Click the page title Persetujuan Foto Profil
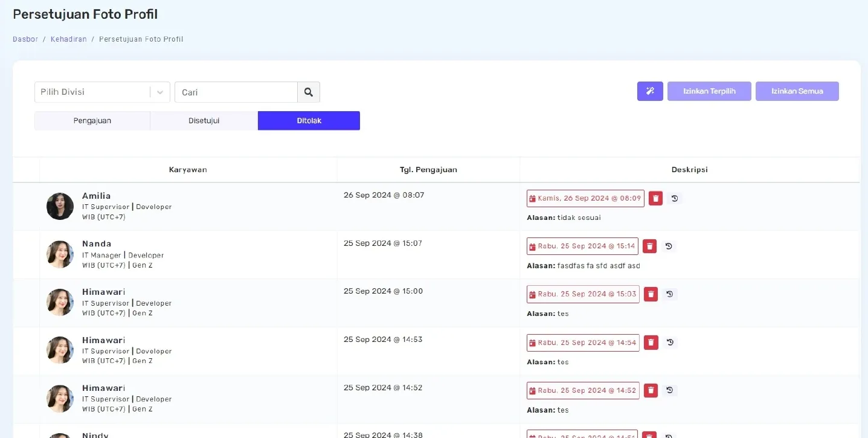The width and height of the screenshot is (868, 438). (x=85, y=14)
